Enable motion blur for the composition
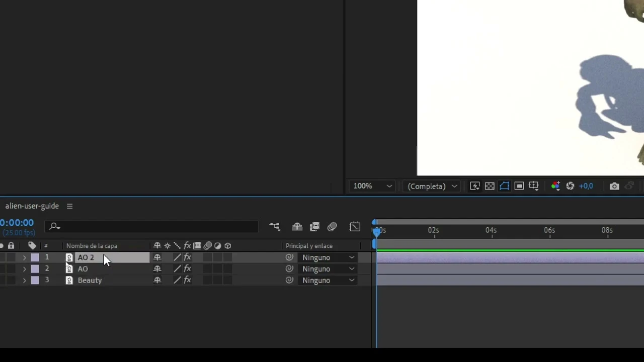The image size is (644, 362). (x=332, y=227)
